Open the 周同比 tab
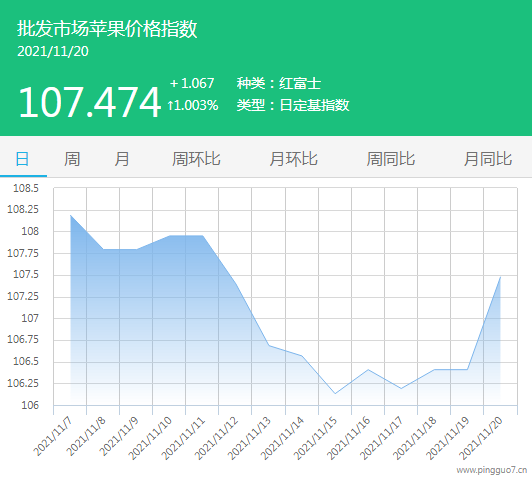The image size is (532, 480). click(x=391, y=159)
